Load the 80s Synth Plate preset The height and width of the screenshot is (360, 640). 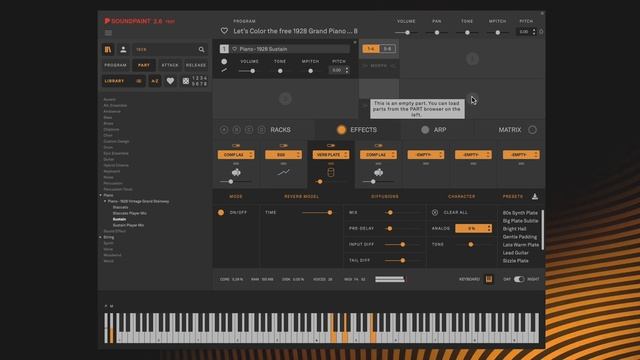click(x=520, y=213)
